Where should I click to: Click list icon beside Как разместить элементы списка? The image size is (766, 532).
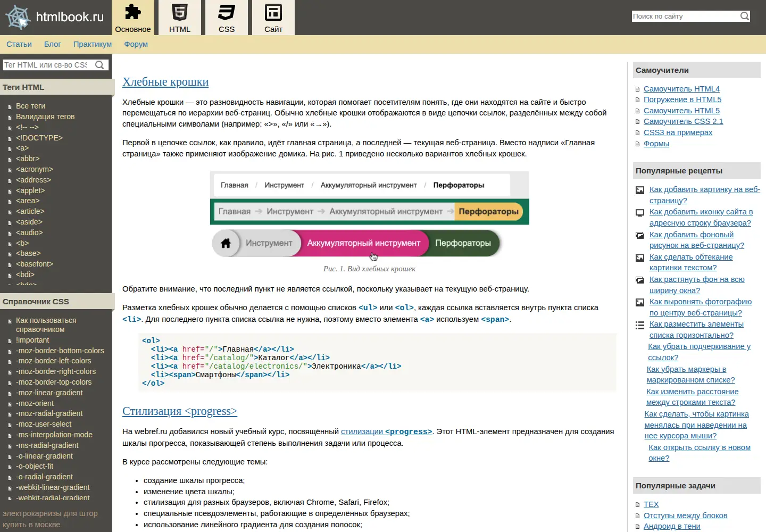(640, 325)
